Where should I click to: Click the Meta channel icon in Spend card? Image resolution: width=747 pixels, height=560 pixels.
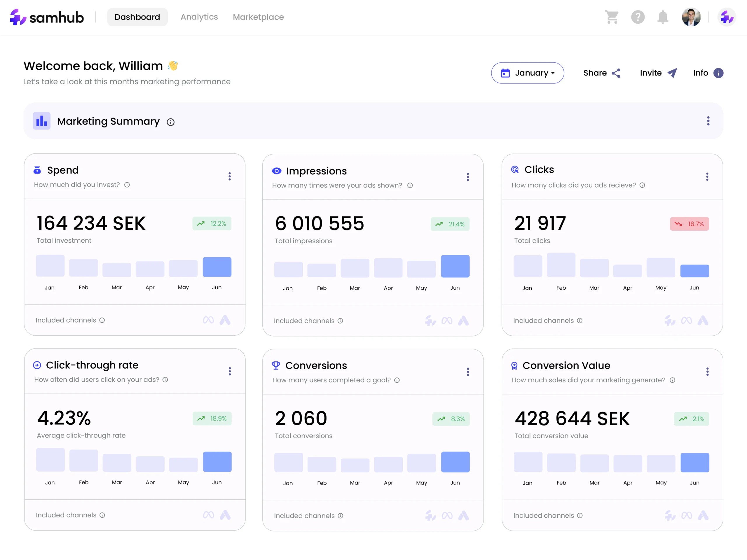tap(208, 320)
